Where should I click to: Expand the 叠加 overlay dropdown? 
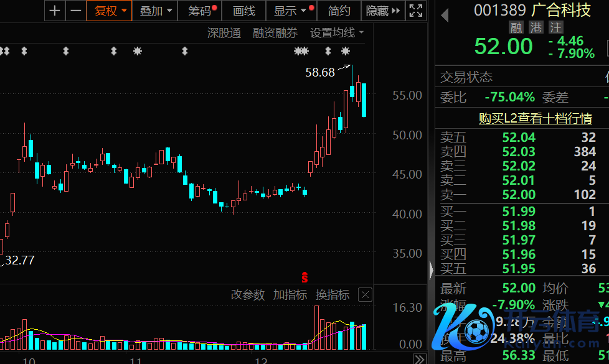(x=155, y=11)
